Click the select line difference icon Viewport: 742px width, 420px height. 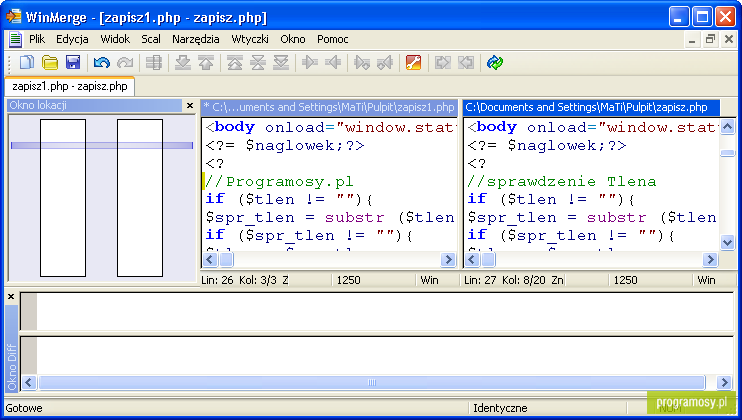coord(154,62)
